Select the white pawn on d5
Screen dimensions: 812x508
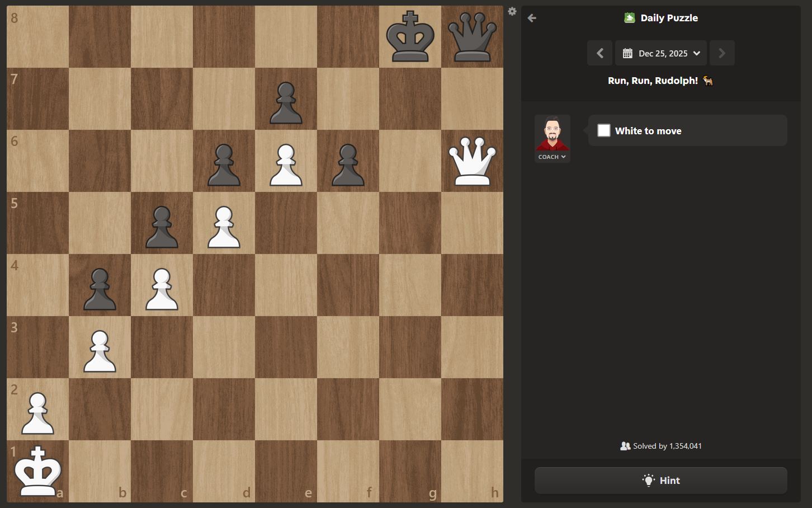(x=224, y=227)
